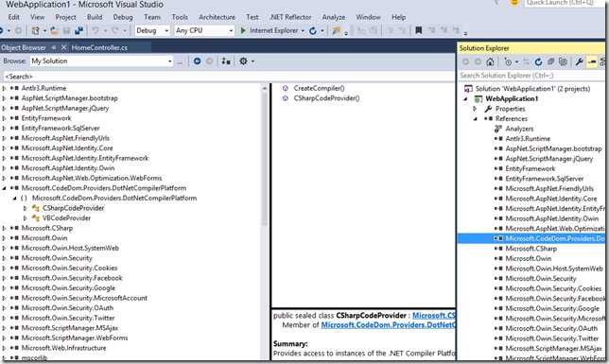Click Object Browser navigate back icon
The image size is (609, 364).
tap(197, 61)
